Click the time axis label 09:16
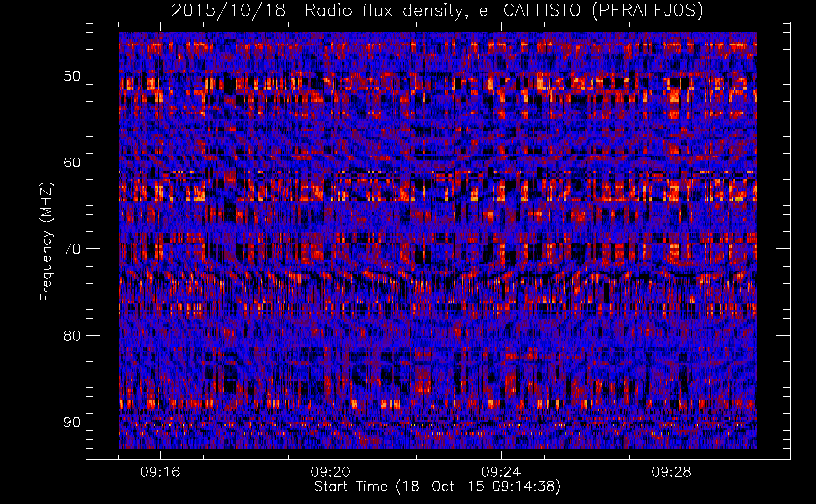This screenshot has height=504, width=816. [x=160, y=472]
